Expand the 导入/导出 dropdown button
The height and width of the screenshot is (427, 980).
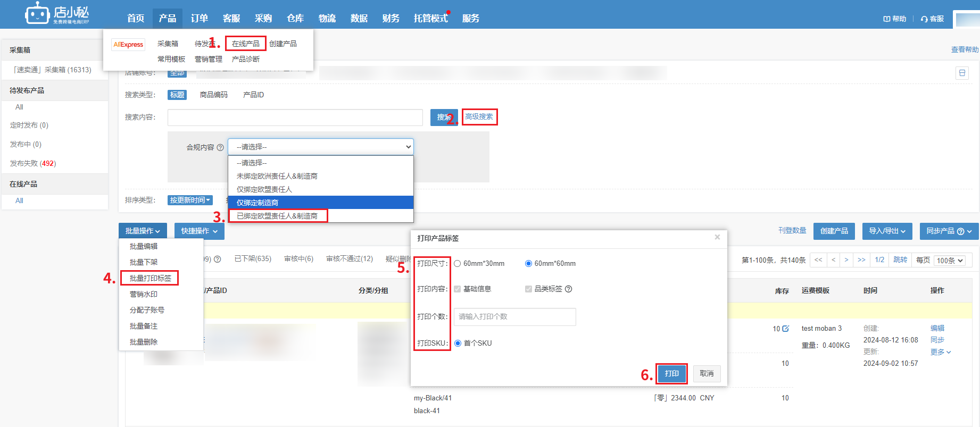click(887, 231)
